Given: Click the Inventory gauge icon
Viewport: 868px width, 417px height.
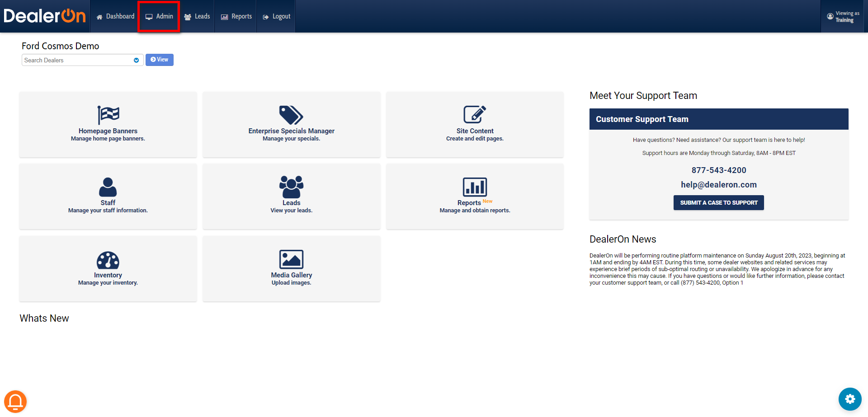Looking at the screenshot, I should point(108,260).
